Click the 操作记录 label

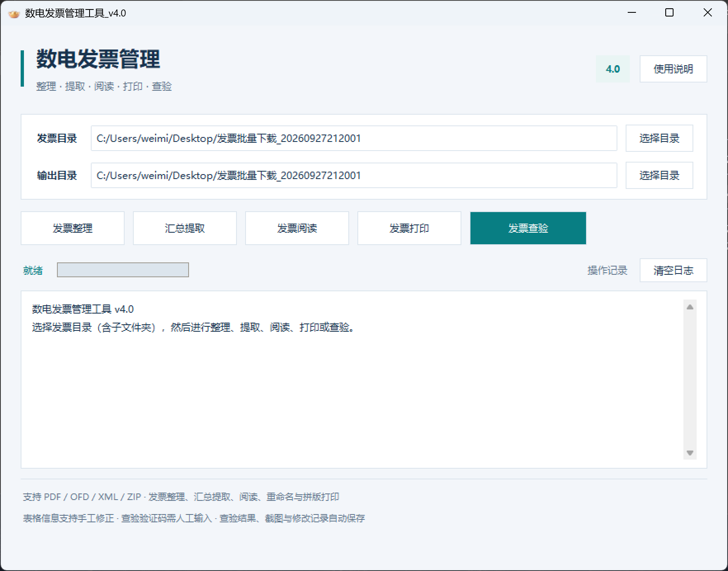(x=607, y=270)
